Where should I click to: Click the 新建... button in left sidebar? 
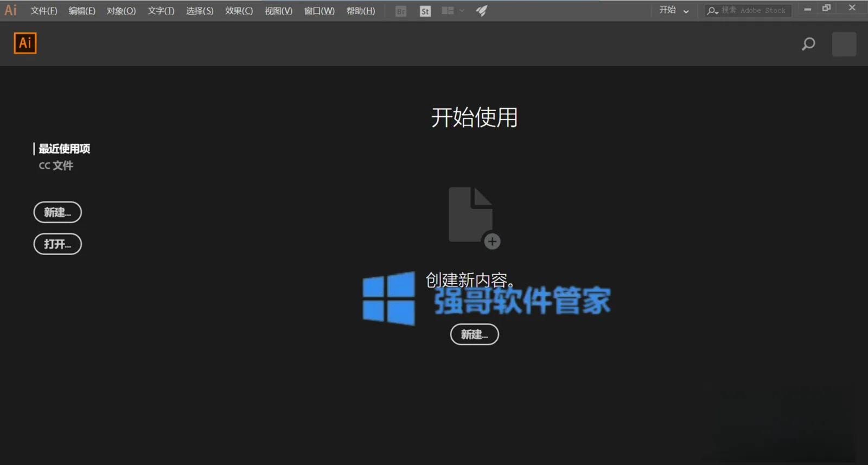pos(58,212)
